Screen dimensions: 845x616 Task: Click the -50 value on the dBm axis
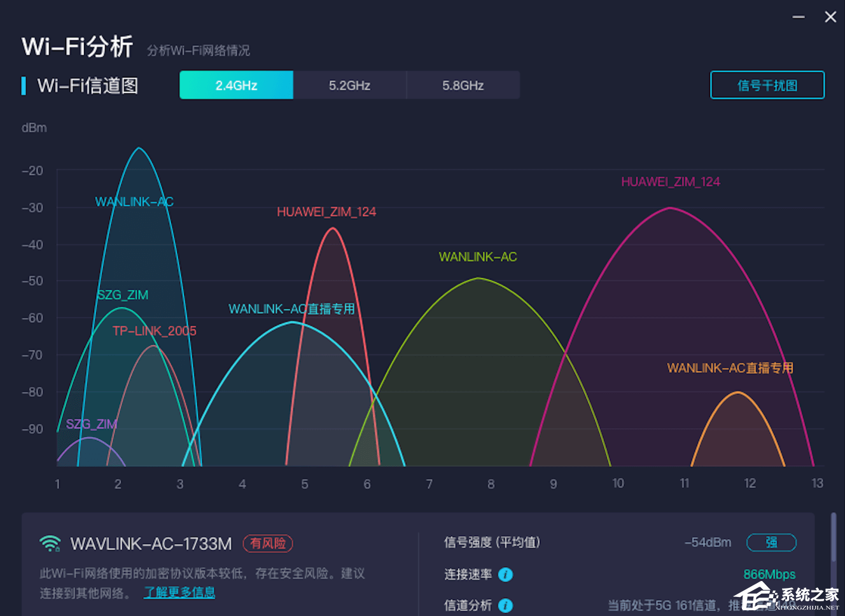coord(32,281)
